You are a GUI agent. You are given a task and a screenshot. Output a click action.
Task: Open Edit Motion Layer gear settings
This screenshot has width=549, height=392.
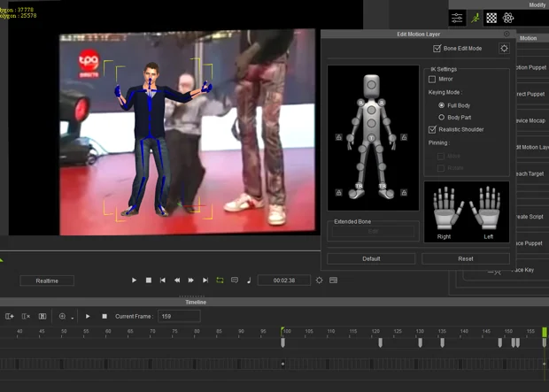click(x=504, y=49)
